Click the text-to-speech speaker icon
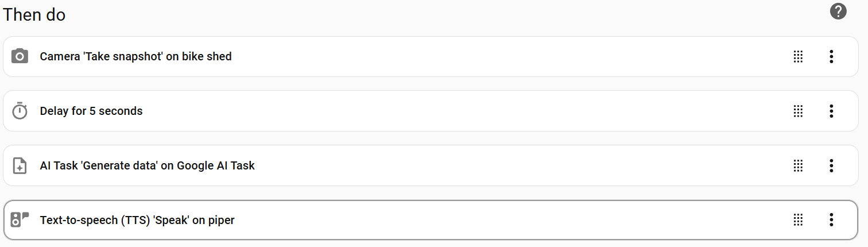868x247 pixels. (20, 220)
